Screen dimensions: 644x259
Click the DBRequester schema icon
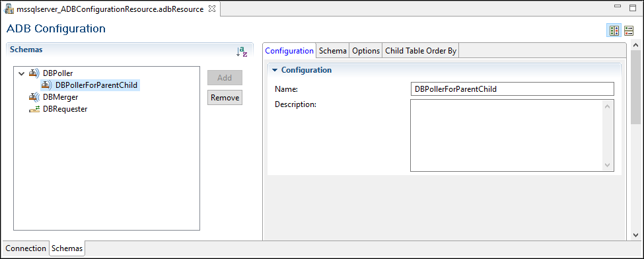(34, 110)
